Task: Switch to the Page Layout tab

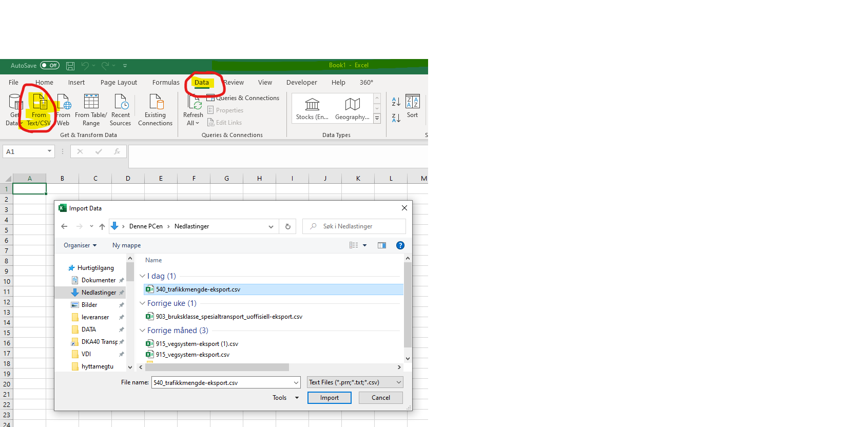Action: click(x=119, y=83)
